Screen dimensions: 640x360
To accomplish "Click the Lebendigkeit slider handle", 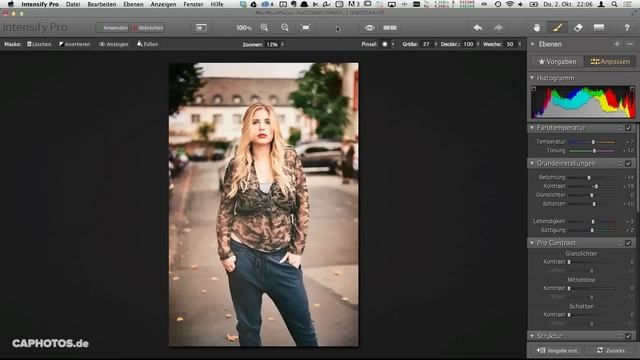I will 593,222.
